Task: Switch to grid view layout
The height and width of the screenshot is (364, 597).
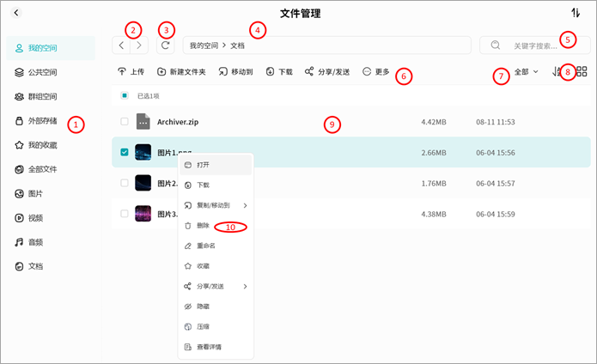Action: point(582,72)
